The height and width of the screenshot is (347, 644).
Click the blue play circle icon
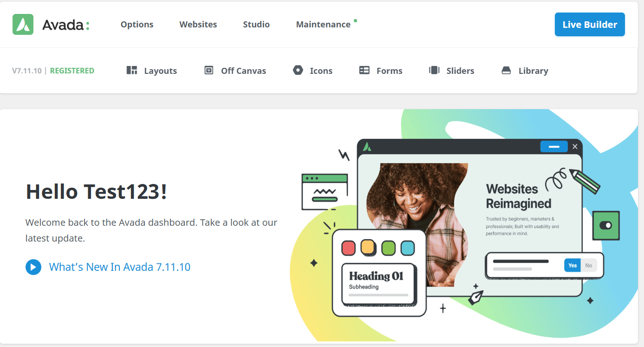pos(33,267)
